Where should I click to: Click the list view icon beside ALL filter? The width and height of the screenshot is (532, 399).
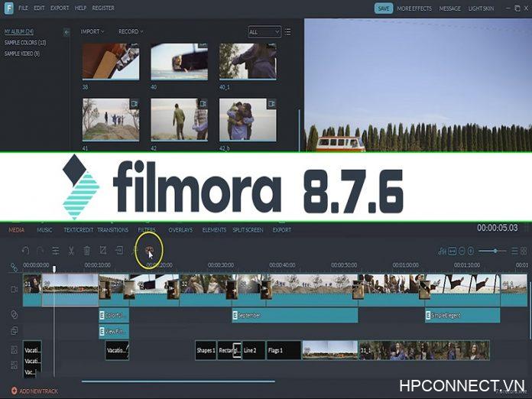coord(287,32)
